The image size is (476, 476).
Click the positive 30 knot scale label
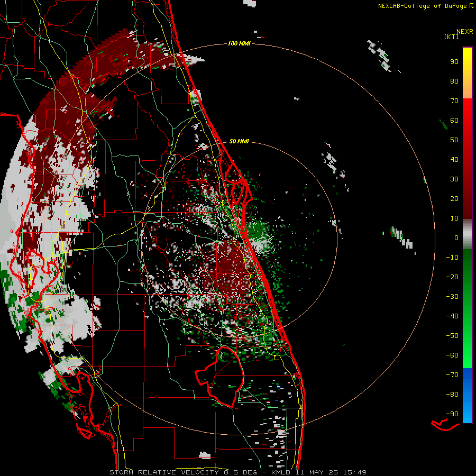pos(454,179)
